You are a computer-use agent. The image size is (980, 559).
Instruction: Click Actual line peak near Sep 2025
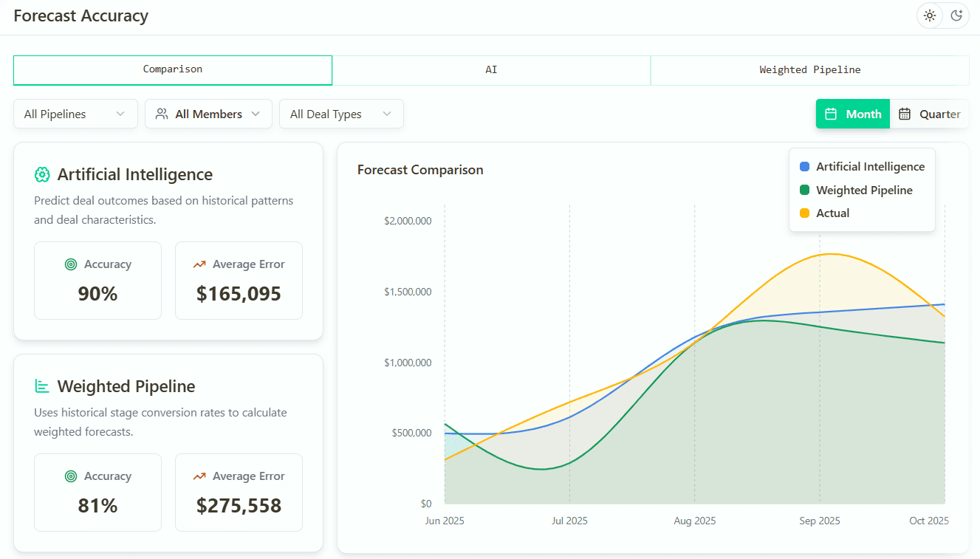point(831,254)
